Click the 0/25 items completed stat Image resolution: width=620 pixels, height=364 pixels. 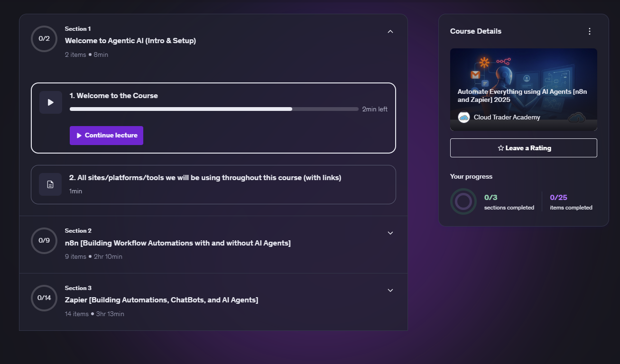point(571,202)
